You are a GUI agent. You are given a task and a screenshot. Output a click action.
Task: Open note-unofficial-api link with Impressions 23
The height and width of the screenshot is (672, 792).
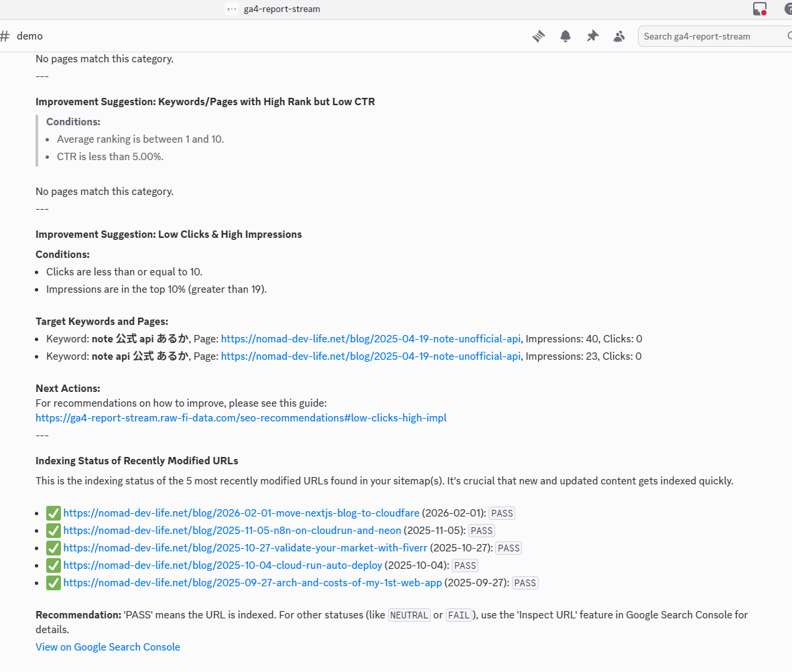371,356
